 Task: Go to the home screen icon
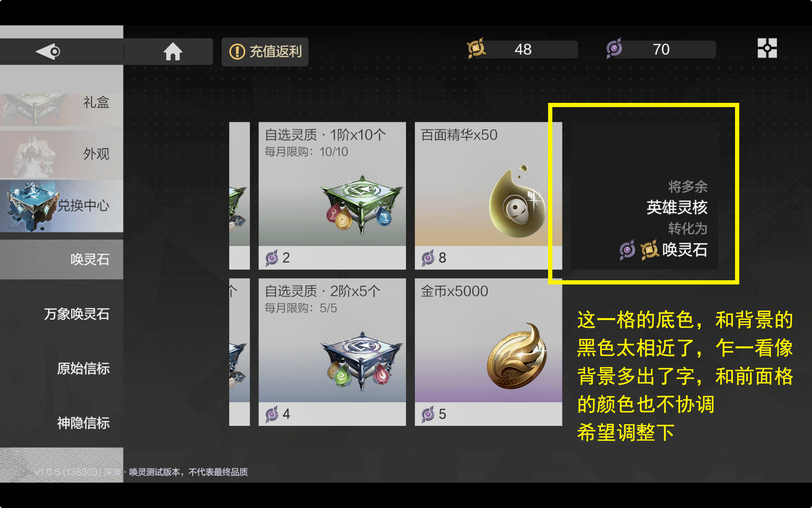[173, 52]
